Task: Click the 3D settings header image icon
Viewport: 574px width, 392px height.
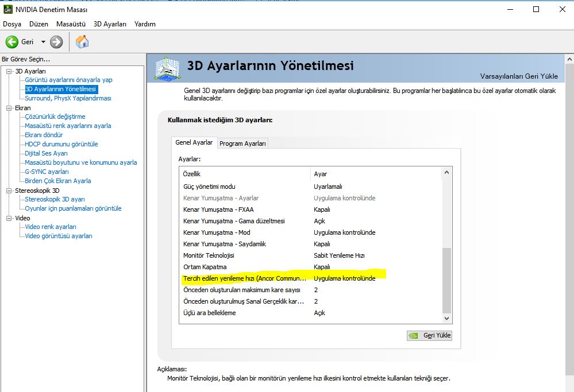Action: pos(167,68)
